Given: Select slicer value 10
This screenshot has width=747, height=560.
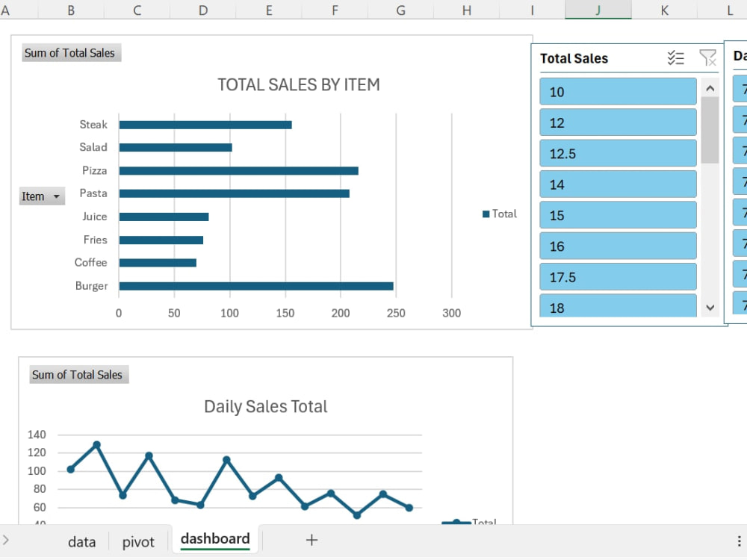Looking at the screenshot, I should click(x=618, y=91).
